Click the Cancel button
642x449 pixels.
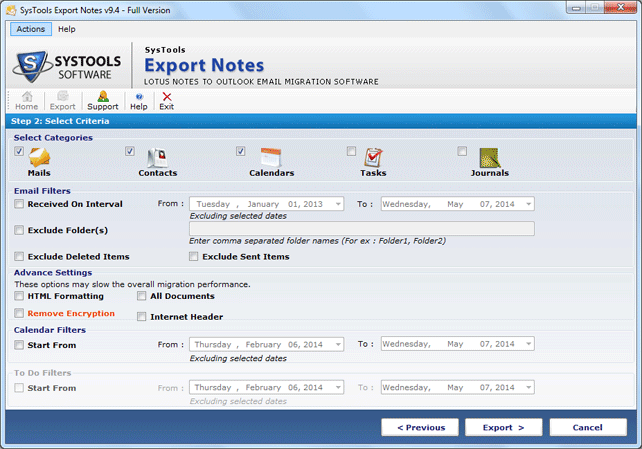pyautogui.click(x=588, y=427)
